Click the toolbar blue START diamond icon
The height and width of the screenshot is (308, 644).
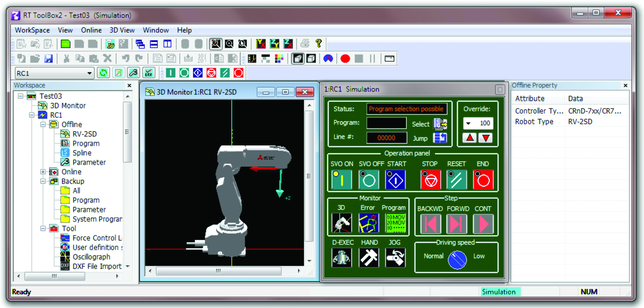197,73
